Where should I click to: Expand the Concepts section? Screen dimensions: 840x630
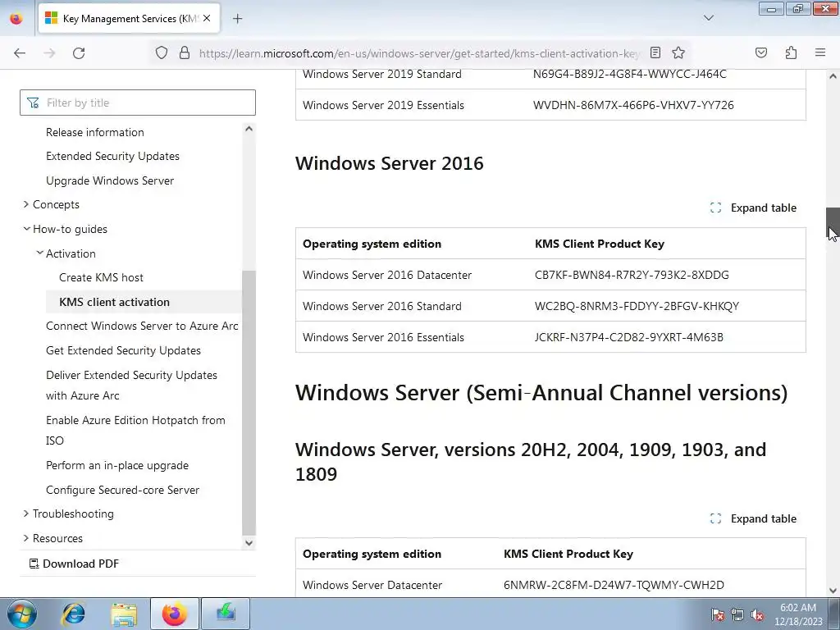56,204
